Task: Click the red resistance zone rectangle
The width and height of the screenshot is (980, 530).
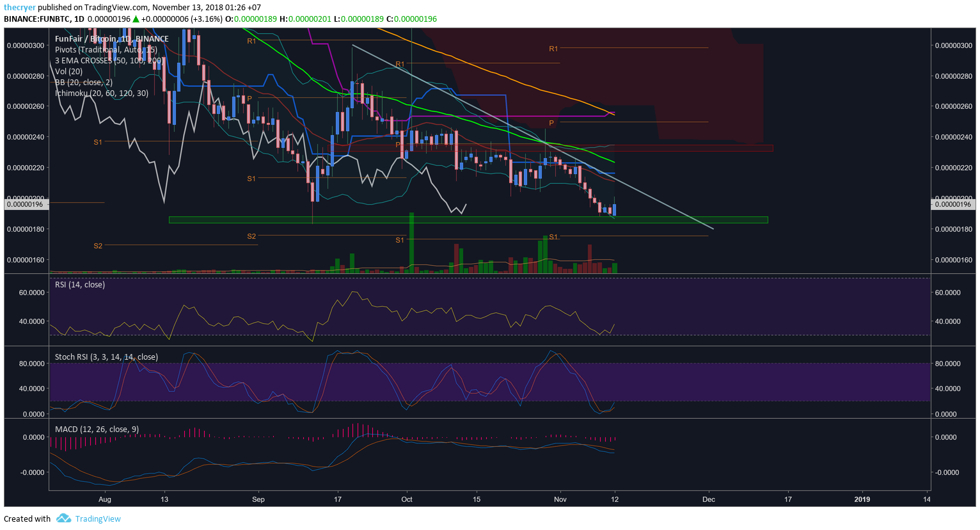Action: [x=550, y=148]
